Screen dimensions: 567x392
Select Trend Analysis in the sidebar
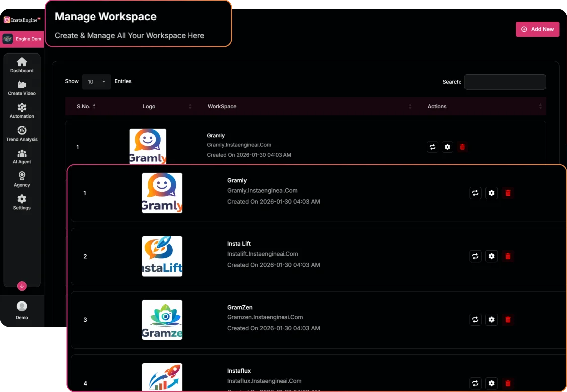coord(22,134)
